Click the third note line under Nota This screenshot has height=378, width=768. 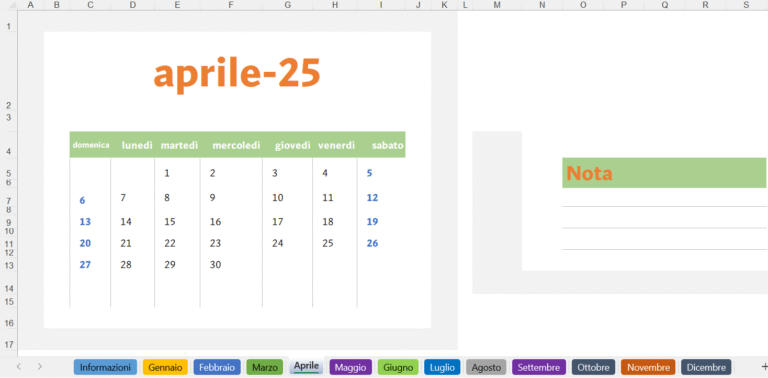pos(664,239)
